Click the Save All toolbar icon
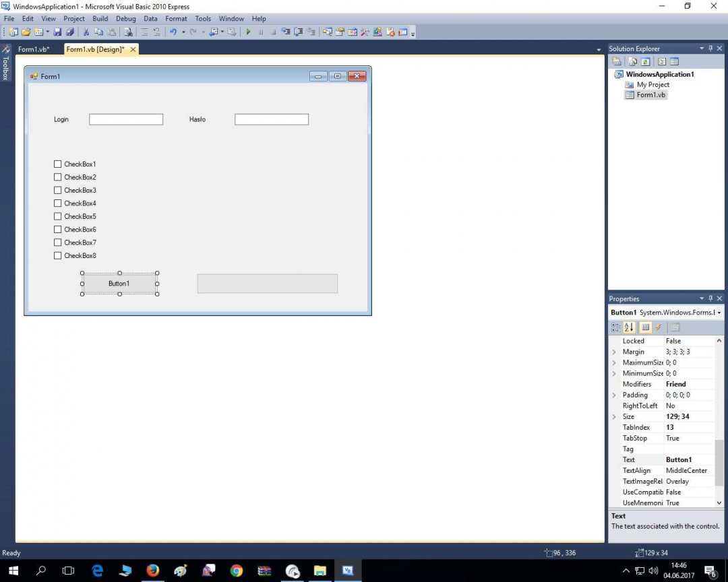 click(x=69, y=32)
